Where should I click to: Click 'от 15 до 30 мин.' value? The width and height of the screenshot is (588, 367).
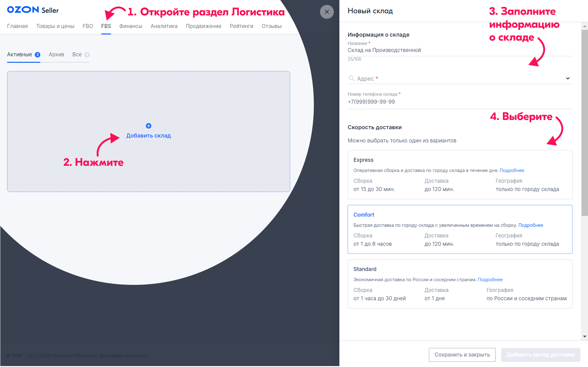tap(374, 189)
